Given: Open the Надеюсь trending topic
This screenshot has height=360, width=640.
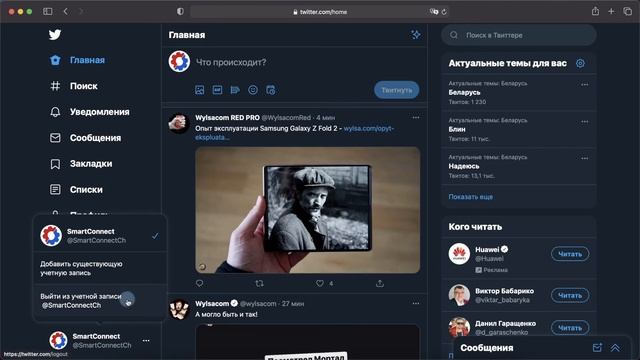Looking at the screenshot, I should [519, 166].
